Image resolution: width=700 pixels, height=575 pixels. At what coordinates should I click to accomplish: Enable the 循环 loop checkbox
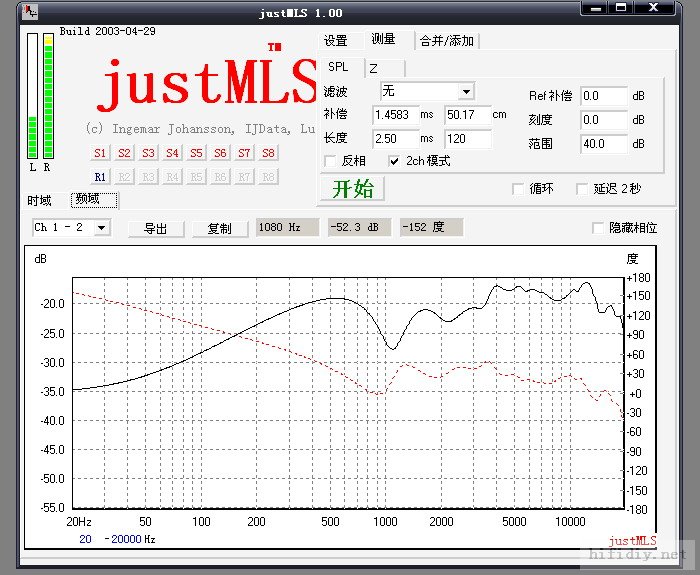pos(518,188)
